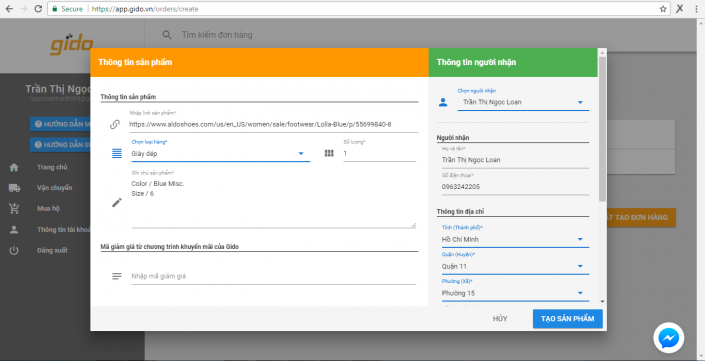Click the dialog's vertical scrollbar
The height and width of the screenshot is (361, 705).
pos(602,129)
